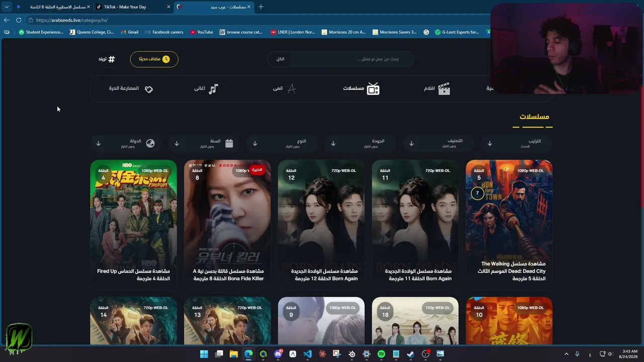Close the TikTok browser tab
The image size is (644, 362).
(169, 7)
